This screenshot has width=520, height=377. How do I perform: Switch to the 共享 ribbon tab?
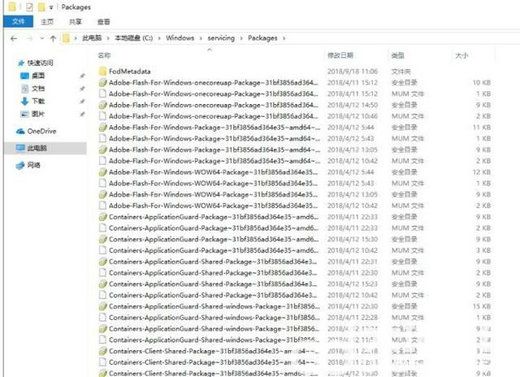75,22
